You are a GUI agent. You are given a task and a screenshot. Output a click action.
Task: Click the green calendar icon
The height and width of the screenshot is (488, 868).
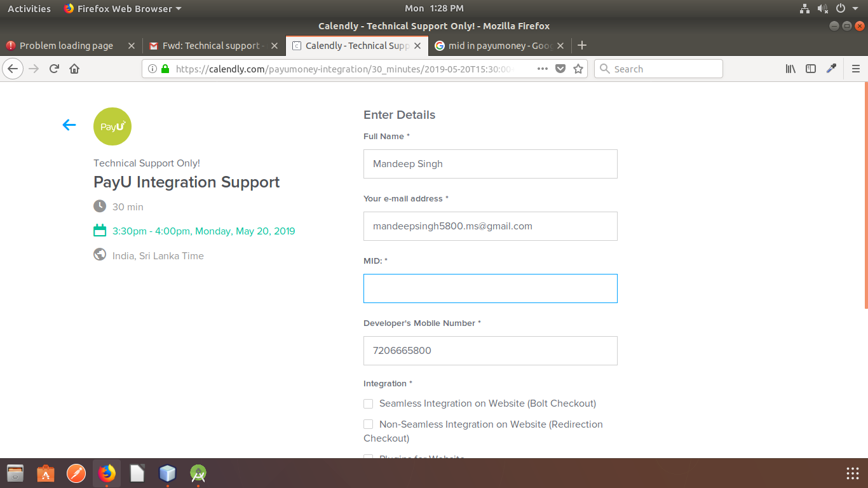pyautogui.click(x=100, y=230)
